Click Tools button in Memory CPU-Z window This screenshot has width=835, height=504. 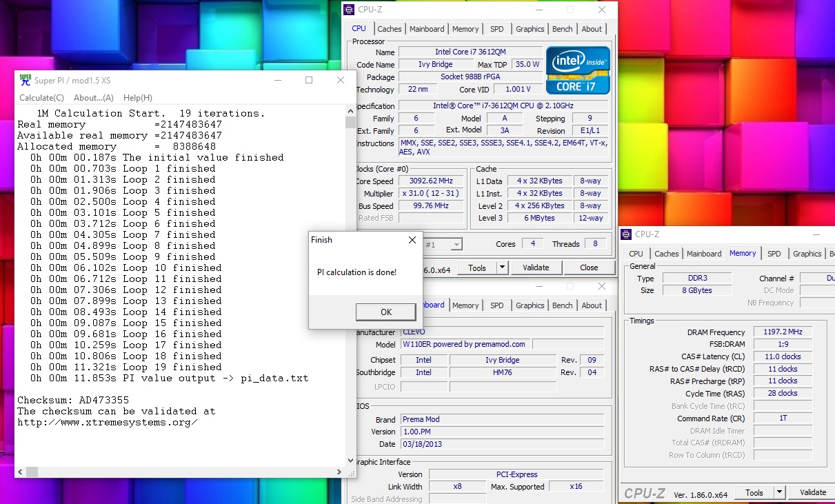754,492
